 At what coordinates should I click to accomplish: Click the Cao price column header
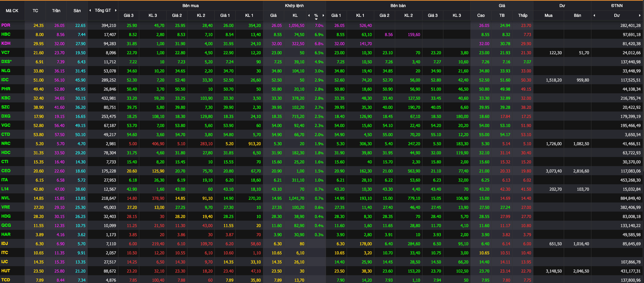click(481, 15)
